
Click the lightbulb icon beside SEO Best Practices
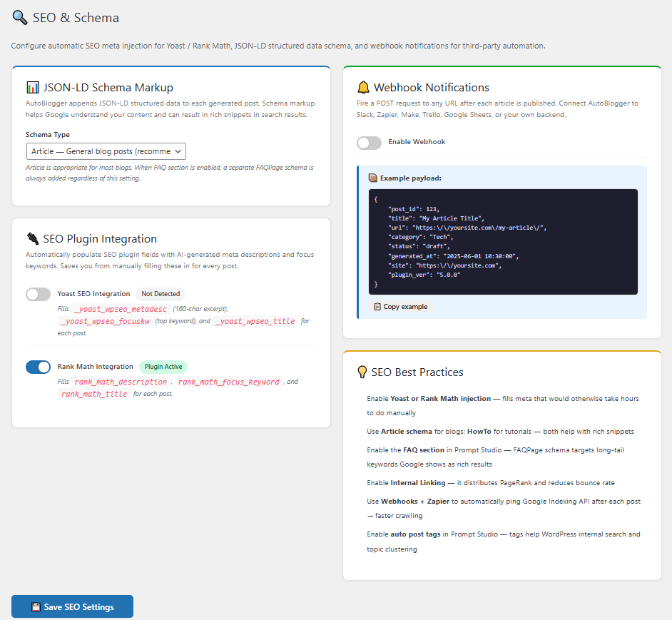[362, 372]
